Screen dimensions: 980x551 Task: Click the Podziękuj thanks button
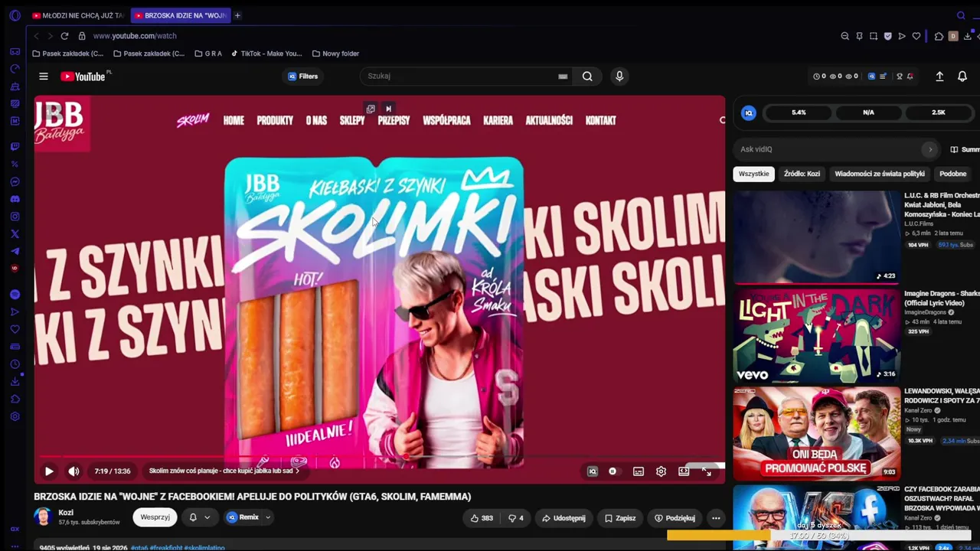tap(675, 518)
